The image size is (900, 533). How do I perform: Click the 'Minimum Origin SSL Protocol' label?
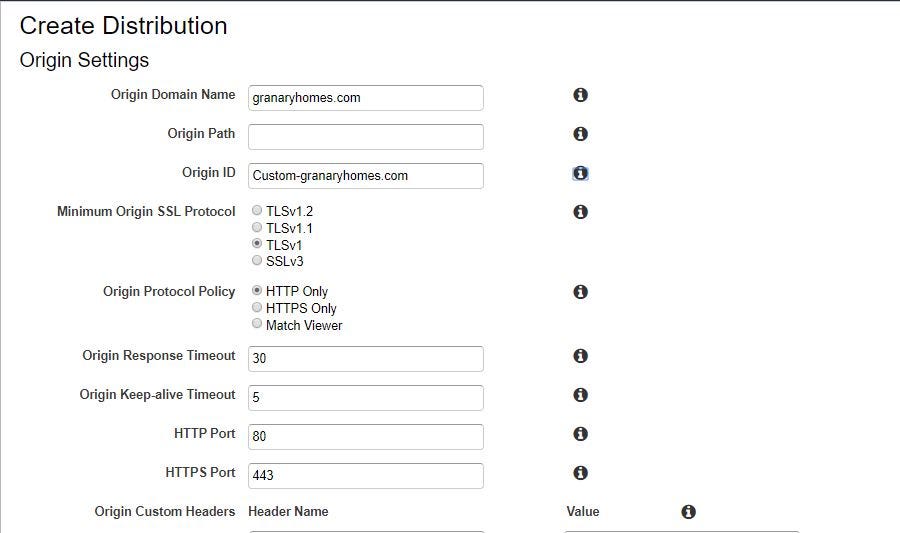click(146, 212)
